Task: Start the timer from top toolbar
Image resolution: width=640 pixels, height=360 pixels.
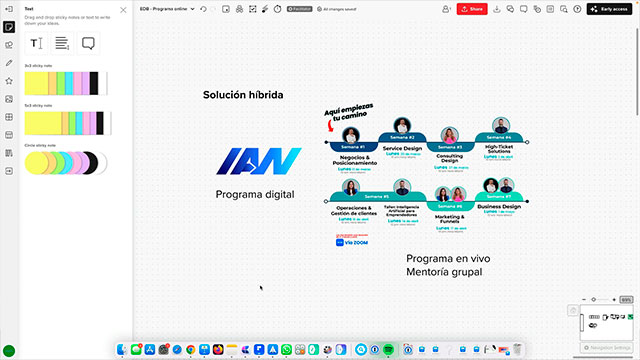Action: click(x=278, y=9)
